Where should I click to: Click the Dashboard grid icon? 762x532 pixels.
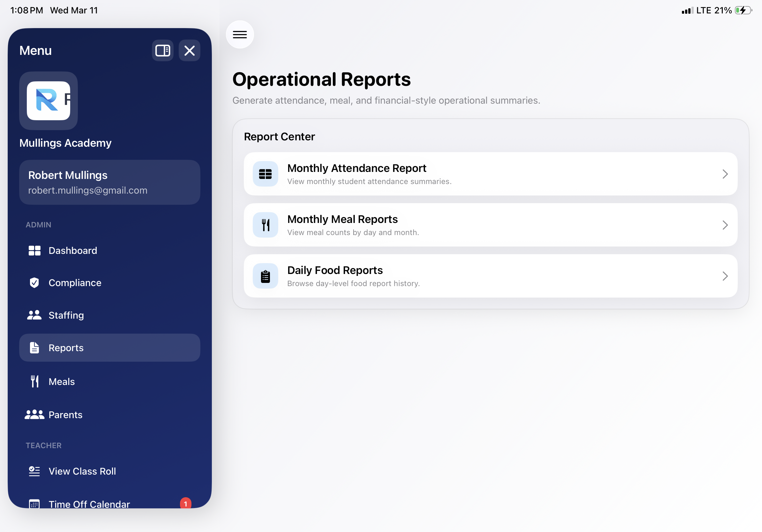click(x=34, y=251)
